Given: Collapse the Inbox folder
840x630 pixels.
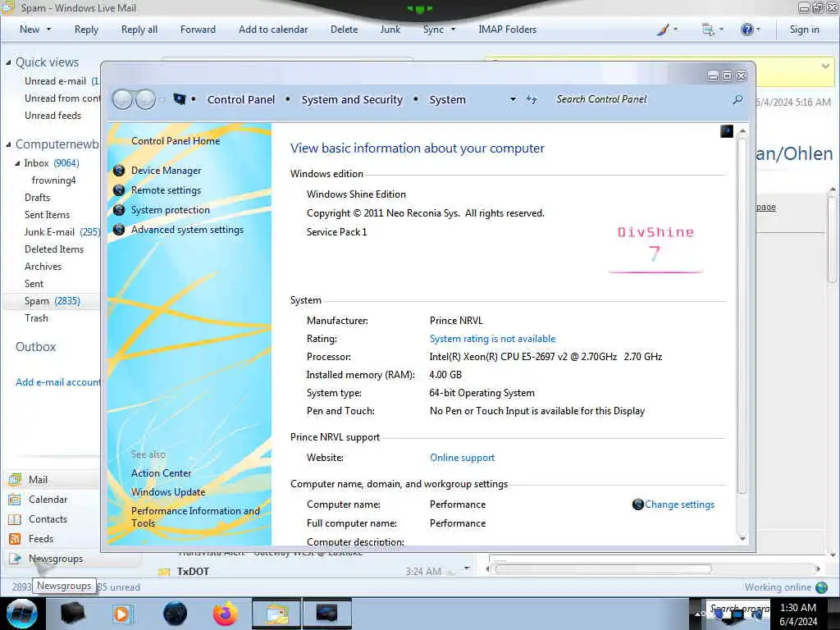Looking at the screenshot, I should (17, 163).
